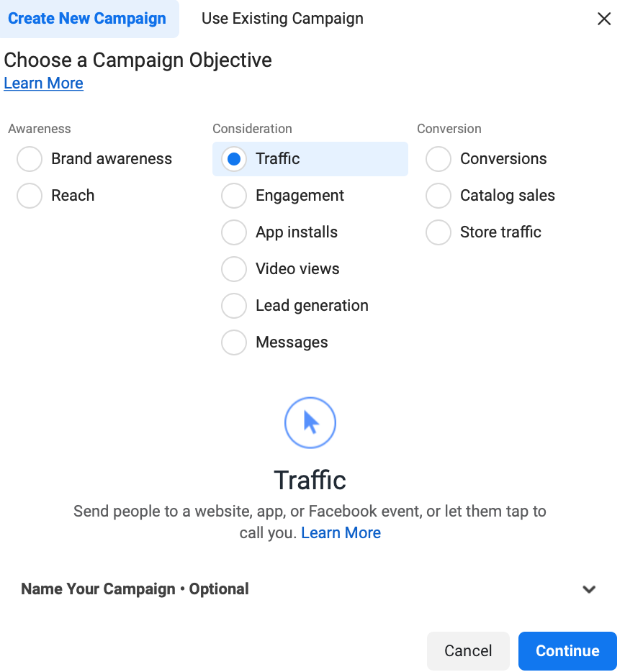
Task: Click the Continue button
Action: click(x=567, y=651)
